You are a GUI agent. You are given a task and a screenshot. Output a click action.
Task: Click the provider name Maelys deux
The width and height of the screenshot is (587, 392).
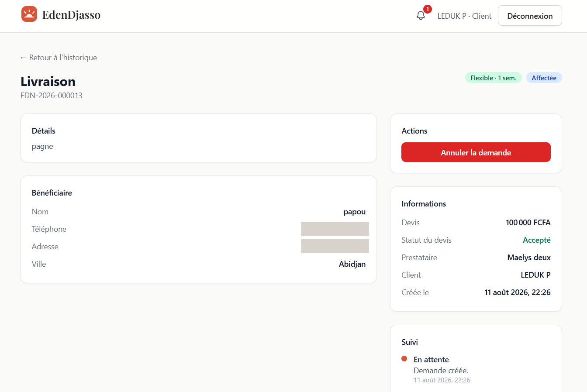click(529, 258)
